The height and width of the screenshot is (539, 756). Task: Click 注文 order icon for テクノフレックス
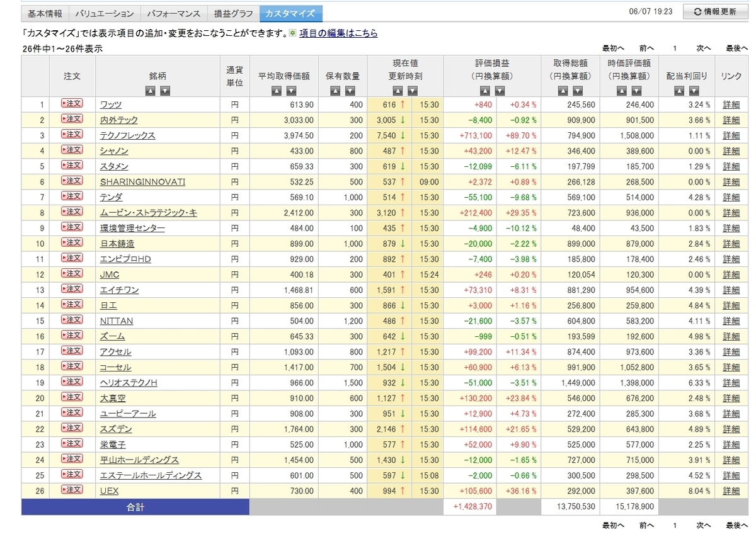72,134
